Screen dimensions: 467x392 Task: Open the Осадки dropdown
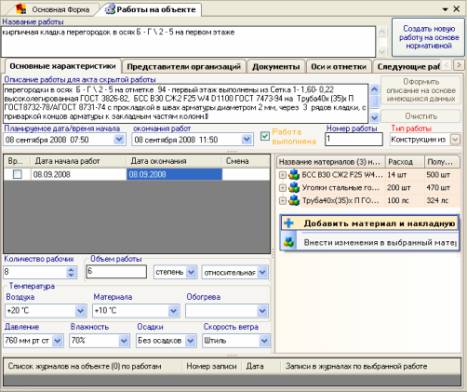(x=190, y=341)
